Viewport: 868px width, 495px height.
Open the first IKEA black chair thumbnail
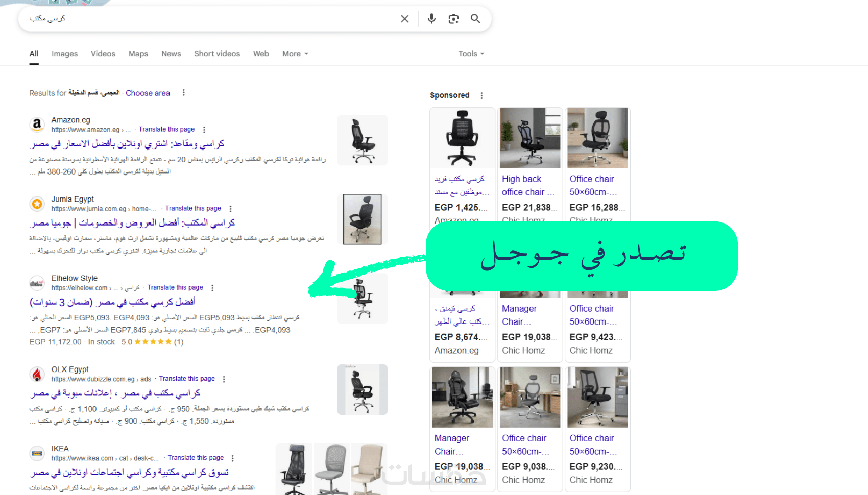[294, 469]
